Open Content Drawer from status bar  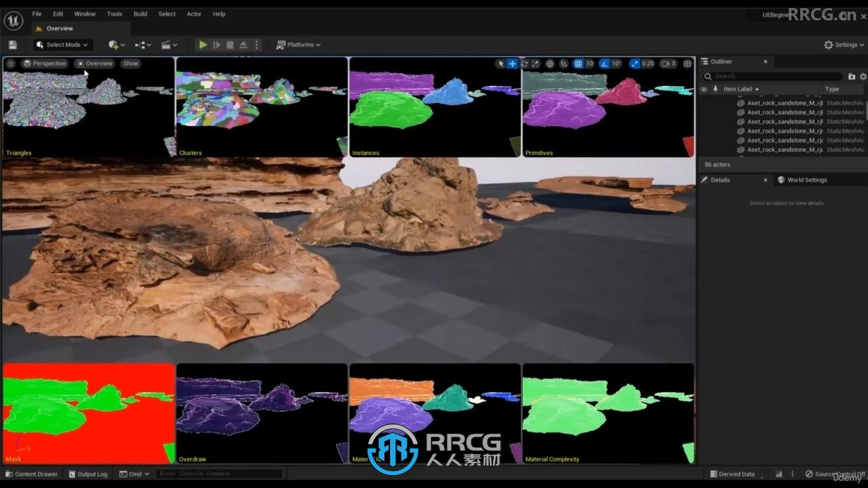pos(31,474)
